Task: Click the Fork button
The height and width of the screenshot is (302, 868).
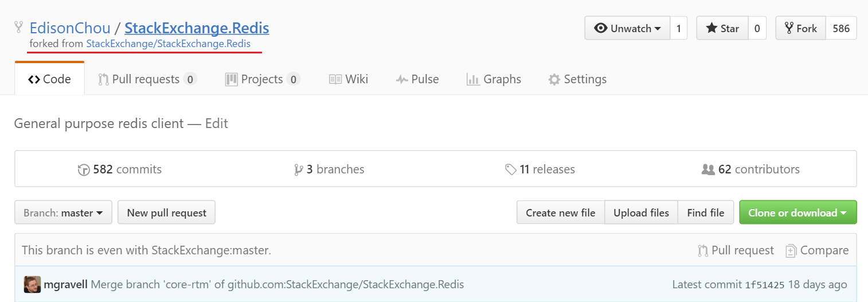Action: [801, 28]
